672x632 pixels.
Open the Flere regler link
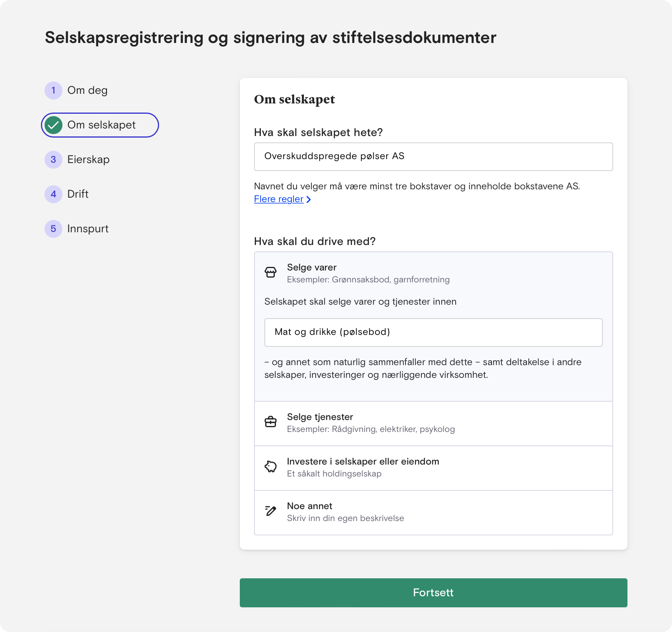(279, 199)
